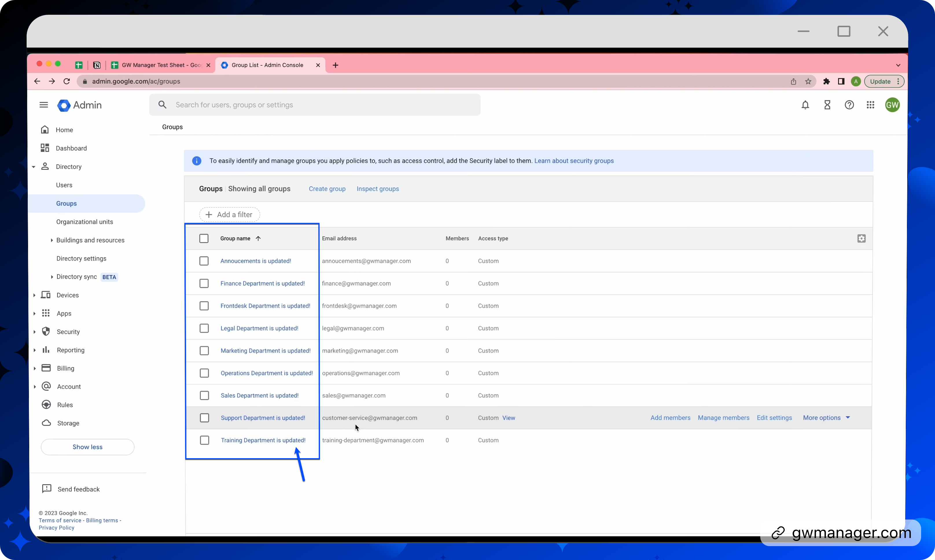Click Create group link
The height and width of the screenshot is (560, 935).
click(327, 189)
